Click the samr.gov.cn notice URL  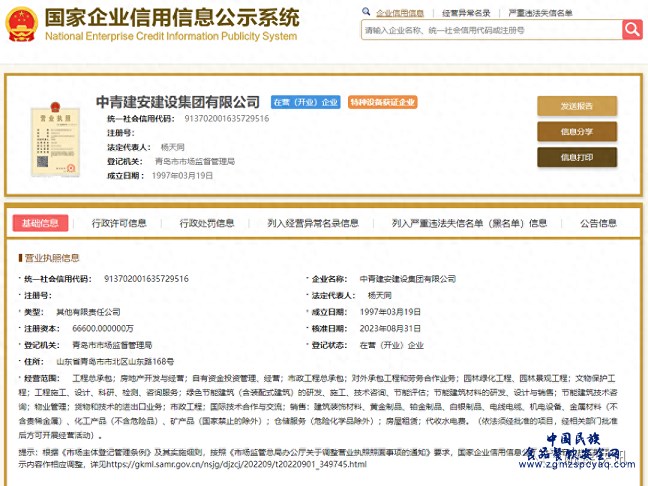click(237, 465)
